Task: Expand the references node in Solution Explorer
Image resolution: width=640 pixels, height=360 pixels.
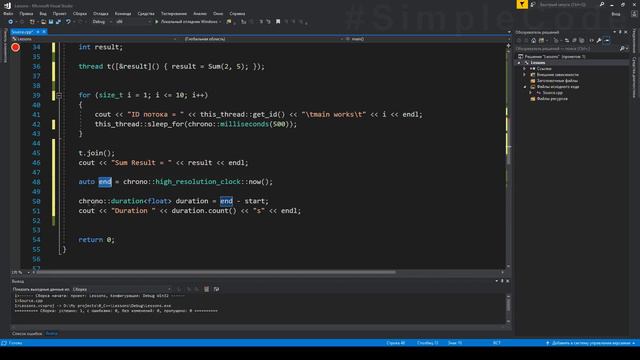Action: 524,69
